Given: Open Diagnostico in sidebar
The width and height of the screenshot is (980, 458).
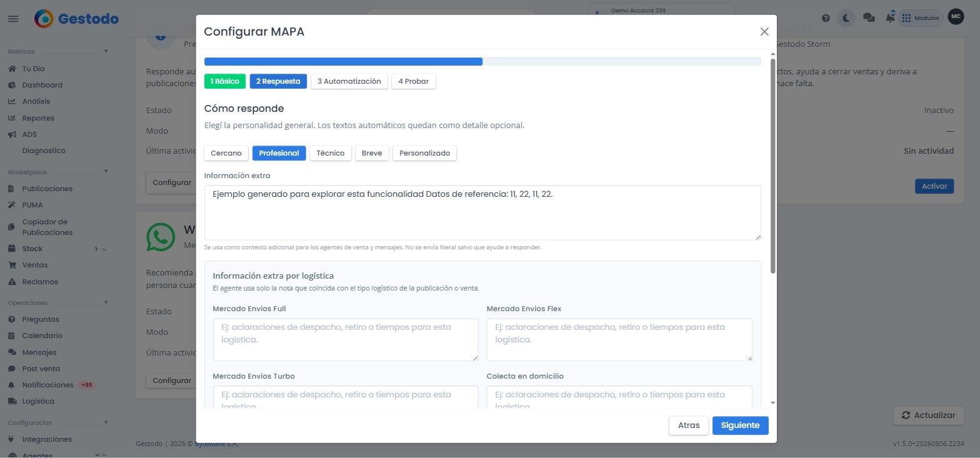Looking at the screenshot, I should pos(44,151).
